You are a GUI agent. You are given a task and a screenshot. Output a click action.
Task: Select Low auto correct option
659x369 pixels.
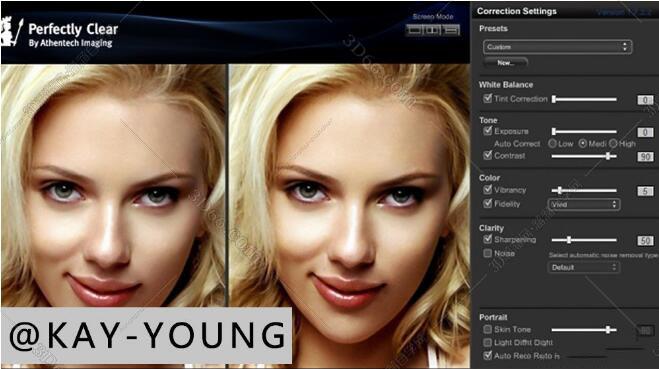(552, 144)
